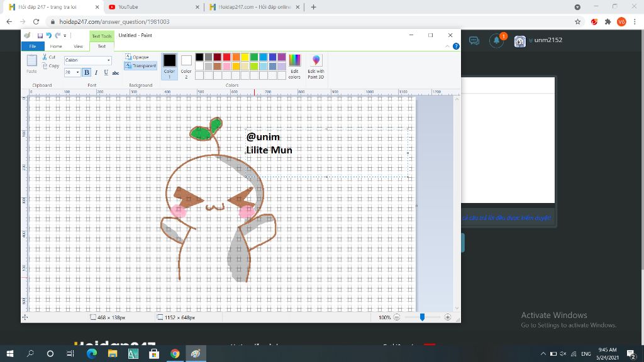This screenshot has width=644, height=362.
Task: Click the up arrow of Paint's vertical scrollbar
Action: coord(457,99)
